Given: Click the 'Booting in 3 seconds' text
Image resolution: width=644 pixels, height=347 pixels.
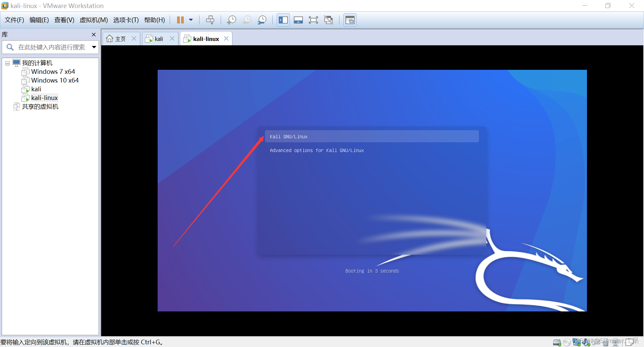Looking at the screenshot, I should point(372,271).
